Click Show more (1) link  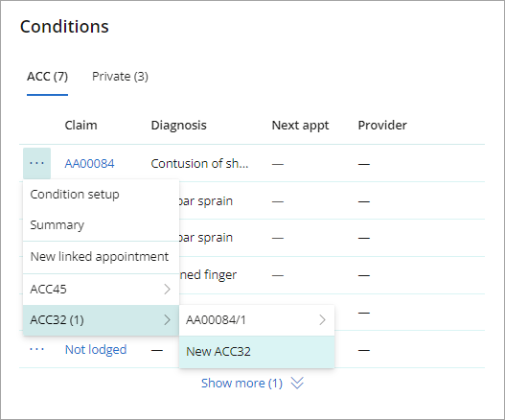pyautogui.click(x=241, y=384)
